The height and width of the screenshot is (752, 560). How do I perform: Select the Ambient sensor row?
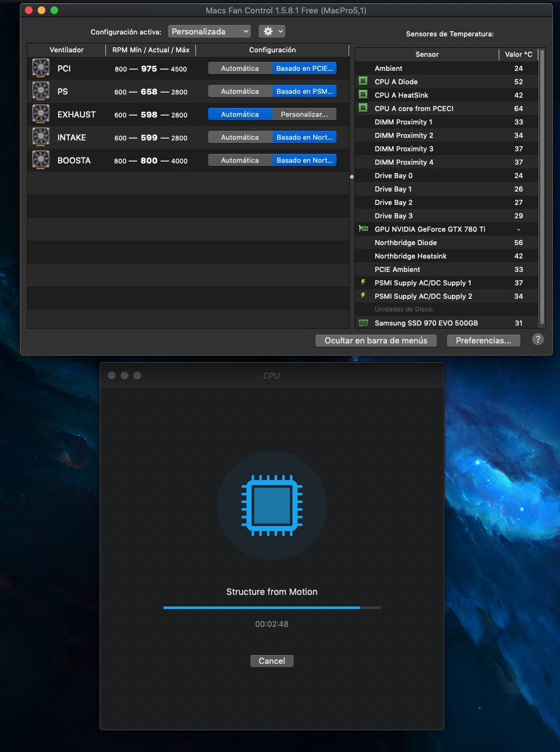click(x=447, y=68)
